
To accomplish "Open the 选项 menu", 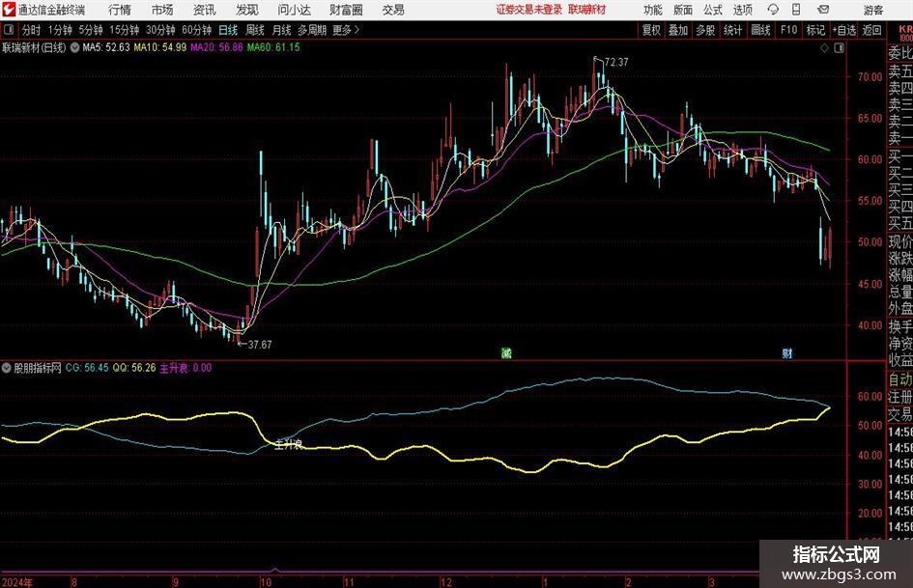I will point(742,10).
